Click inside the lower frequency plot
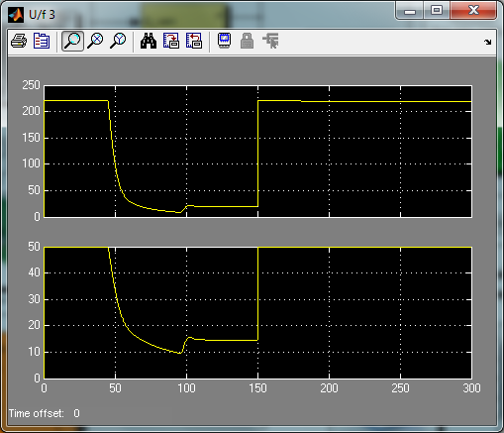 click(x=257, y=312)
